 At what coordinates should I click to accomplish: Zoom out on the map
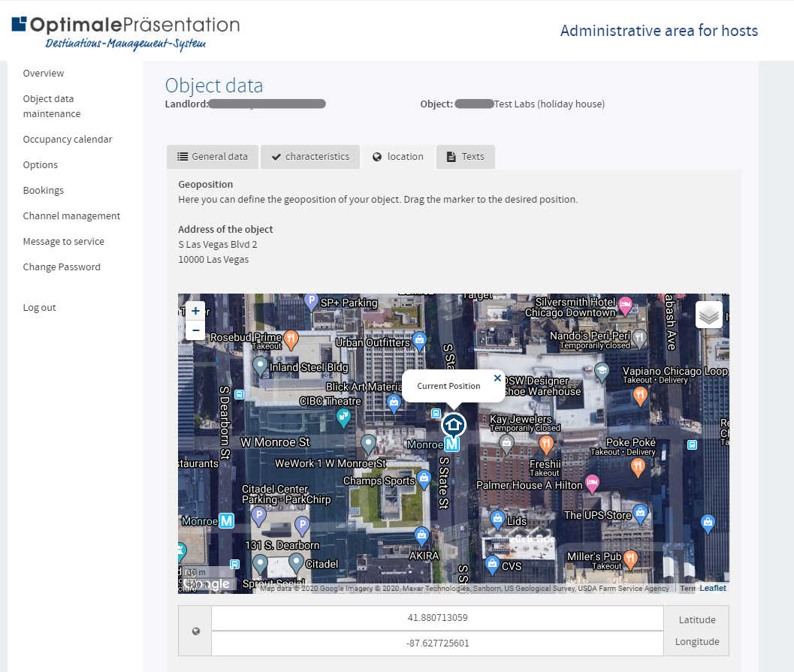tap(195, 330)
